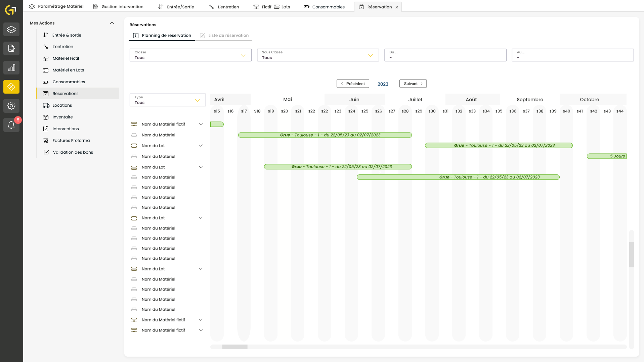The width and height of the screenshot is (644, 362).
Task: Click the Du start date field
Action: (445, 55)
